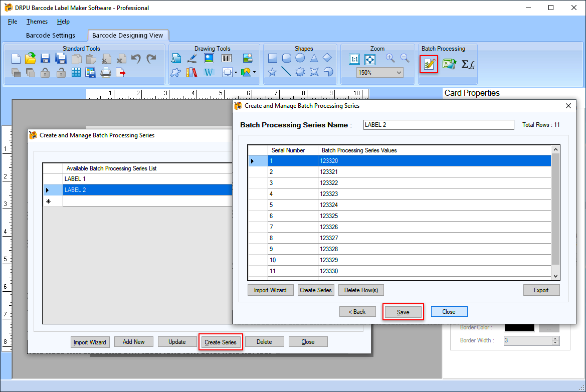This screenshot has height=392, width=586.
Task: Click the locked padlock icon
Action: click(x=45, y=73)
